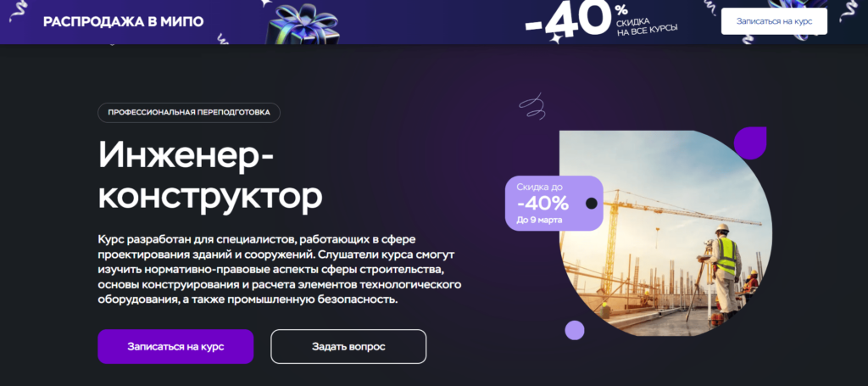Click the purple leaf shape above the photo
Viewport: 868px width, 386px height.
tap(750, 143)
